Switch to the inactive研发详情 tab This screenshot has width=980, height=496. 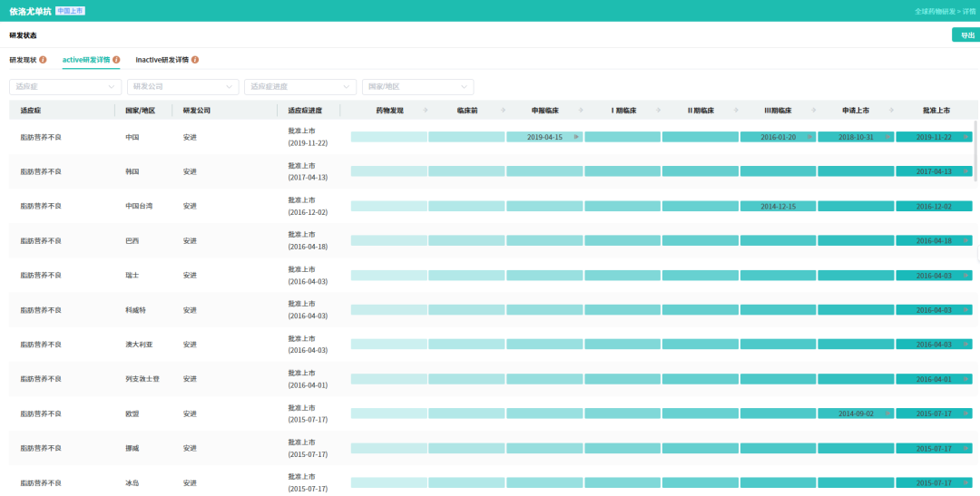(162, 60)
